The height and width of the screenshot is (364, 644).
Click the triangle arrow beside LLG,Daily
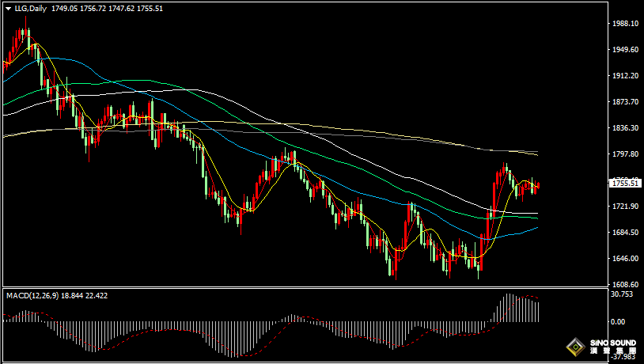click(8, 9)
